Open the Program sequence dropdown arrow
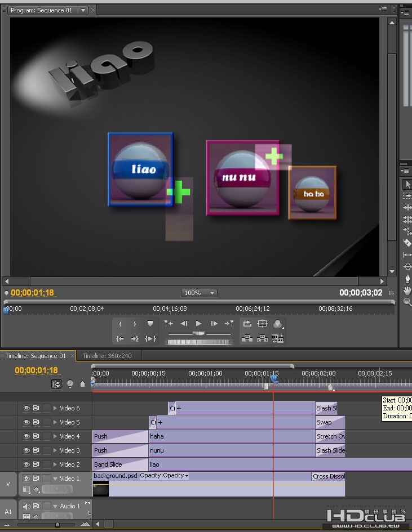412x532 pixels. point(83,10)
